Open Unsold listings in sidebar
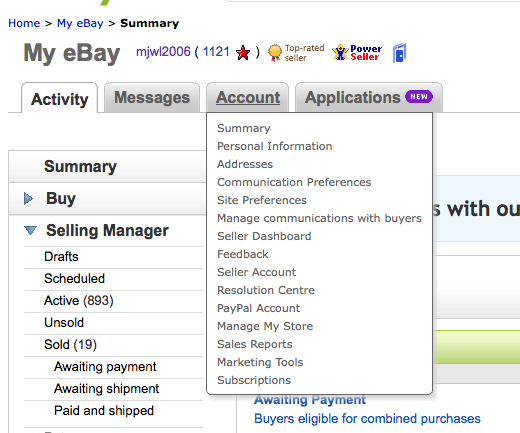This screenshot has width=520, height=433. [x=64, y=323]
